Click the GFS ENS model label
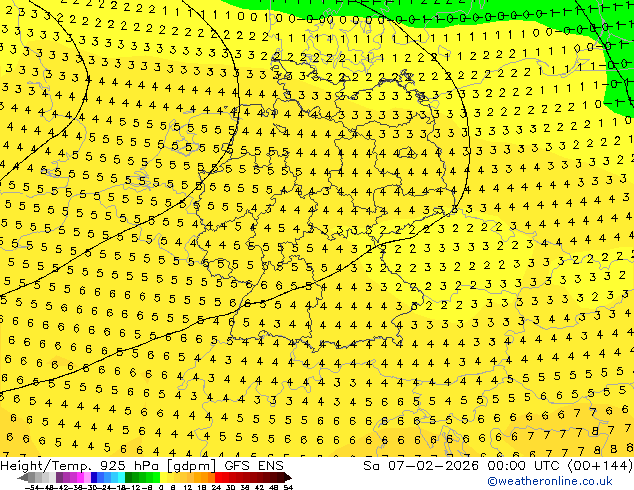This screenshot has height=490, width=634. pos(254,466)
